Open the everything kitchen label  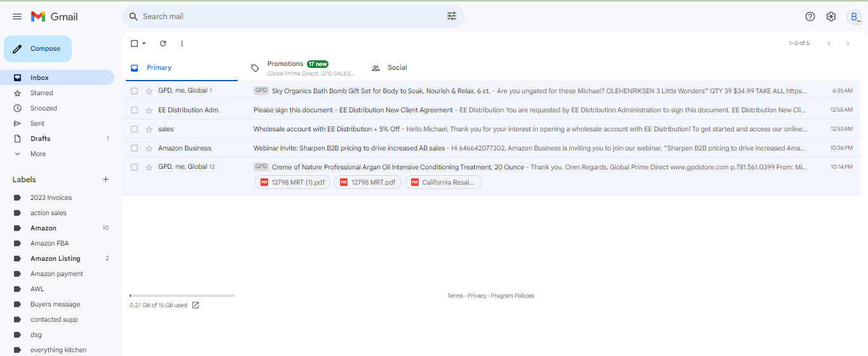[57, 350]
